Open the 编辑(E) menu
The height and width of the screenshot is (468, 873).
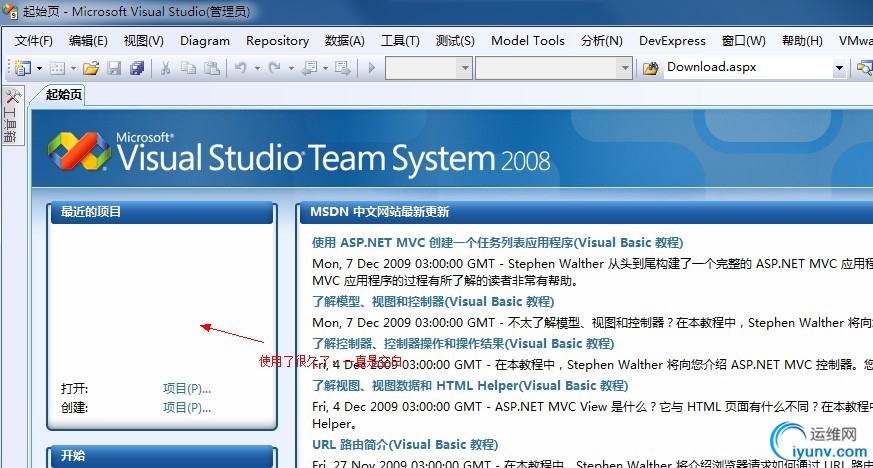point(88,41)
